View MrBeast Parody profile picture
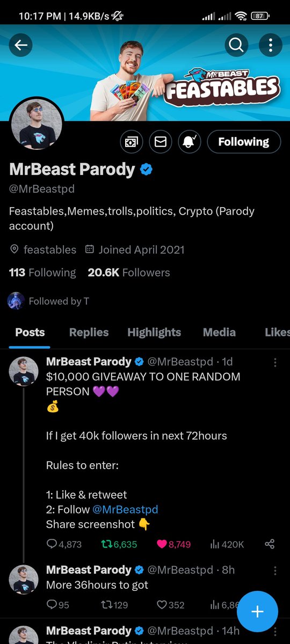 click(37, 124)
